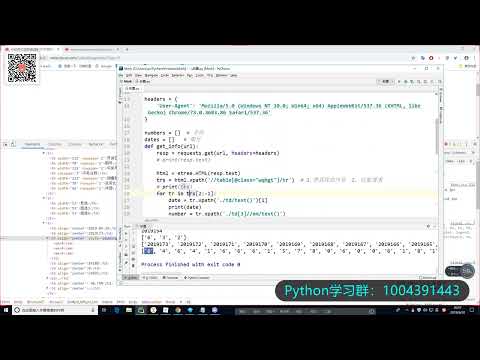Select second Chrome browser tab
Image resolution: width=480 pixels, height=360 pixels.
pyautogui.click(x=92, y=49)
